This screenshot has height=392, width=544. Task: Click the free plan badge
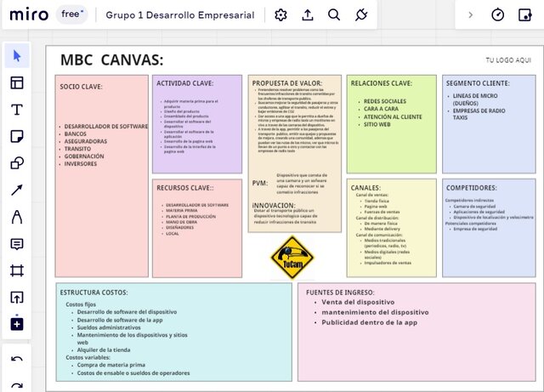pos(71,14)
